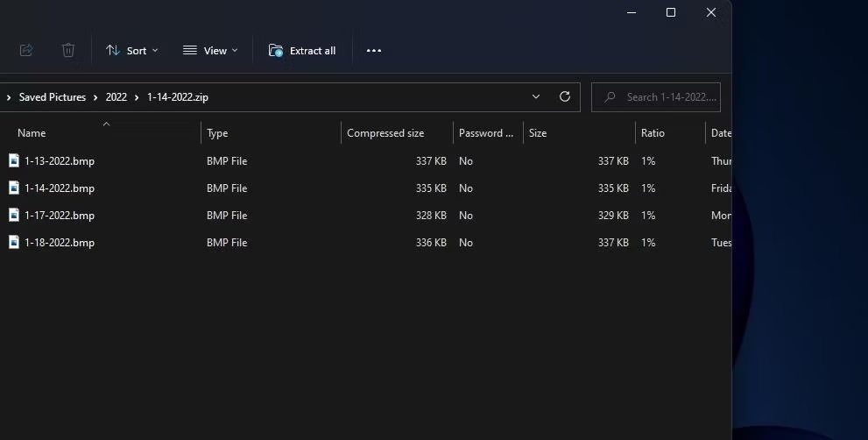Select file 1-14-2022.bmp
This screenshot has height=440, width=868.
[60, 188]
